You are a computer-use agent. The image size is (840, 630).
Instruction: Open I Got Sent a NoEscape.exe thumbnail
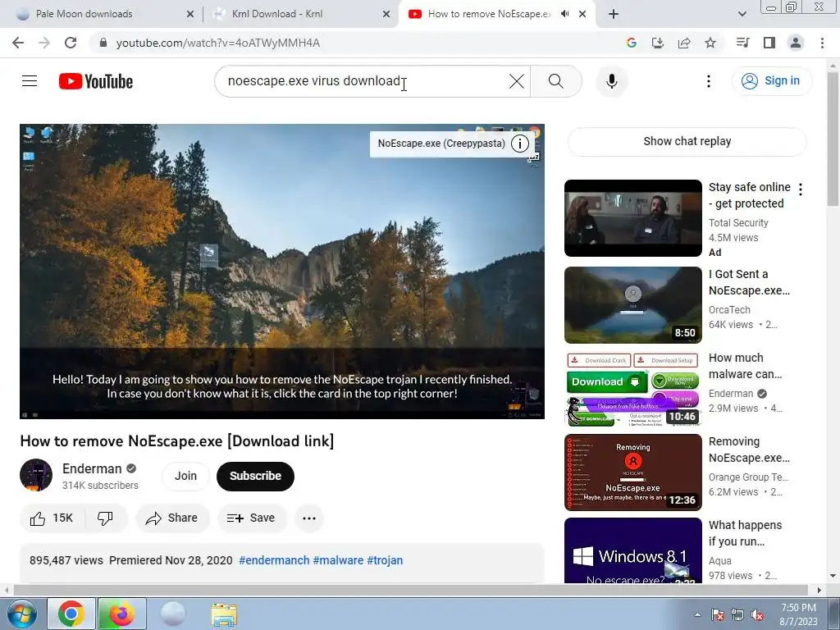pos(632,305)
